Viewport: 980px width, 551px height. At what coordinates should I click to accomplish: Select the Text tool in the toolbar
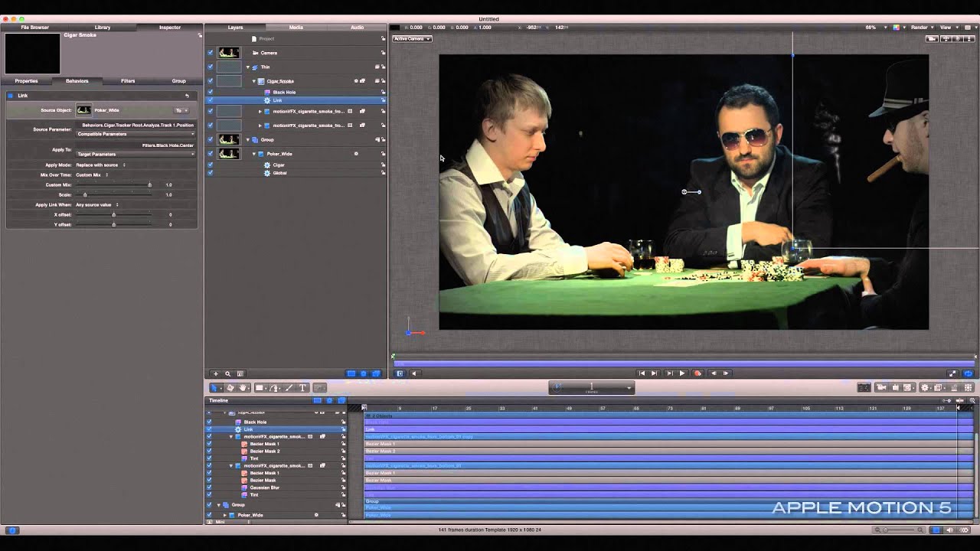click(x=302, y=388)
